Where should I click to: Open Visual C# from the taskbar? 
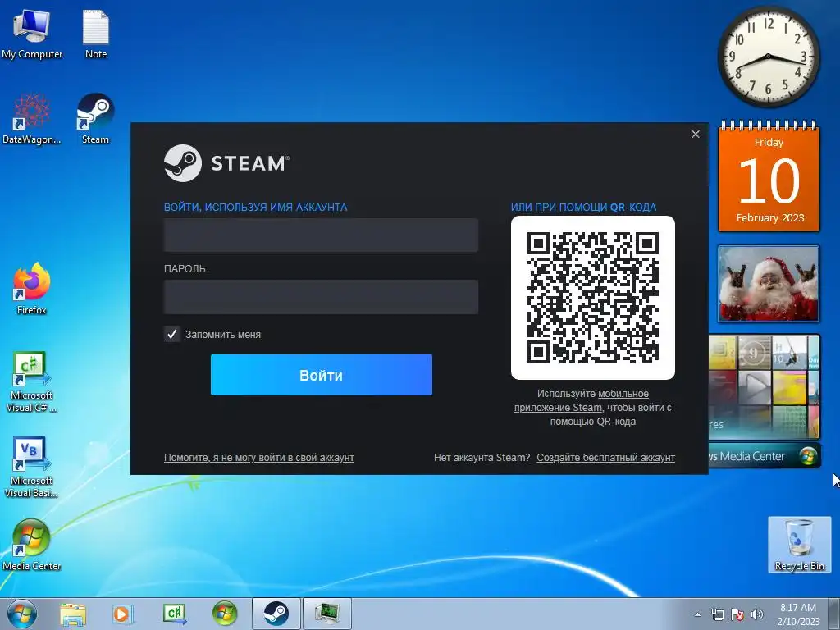[x=175, y=614]
